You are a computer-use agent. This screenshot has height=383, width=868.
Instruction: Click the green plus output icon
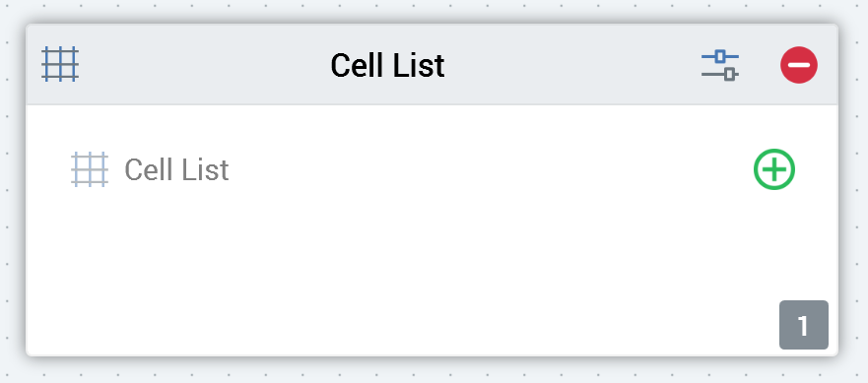point(773,169)
